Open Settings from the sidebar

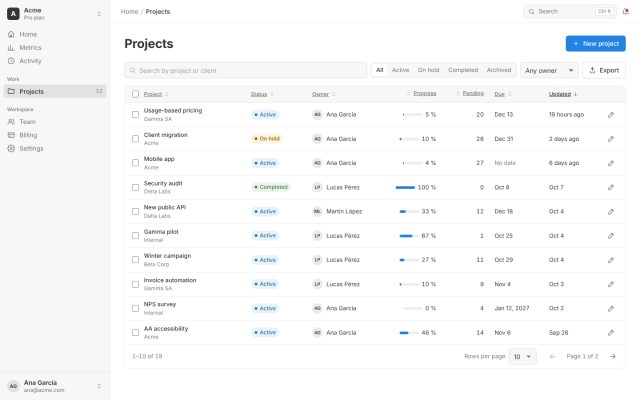(55, 149)
